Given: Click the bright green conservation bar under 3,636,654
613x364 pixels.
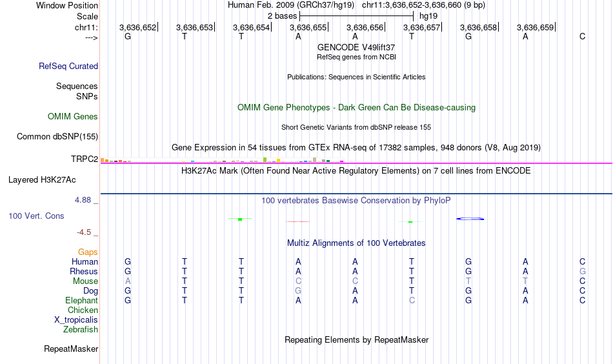Looking at the screenshot, I should pyautogui.click(x=240, y=219).
